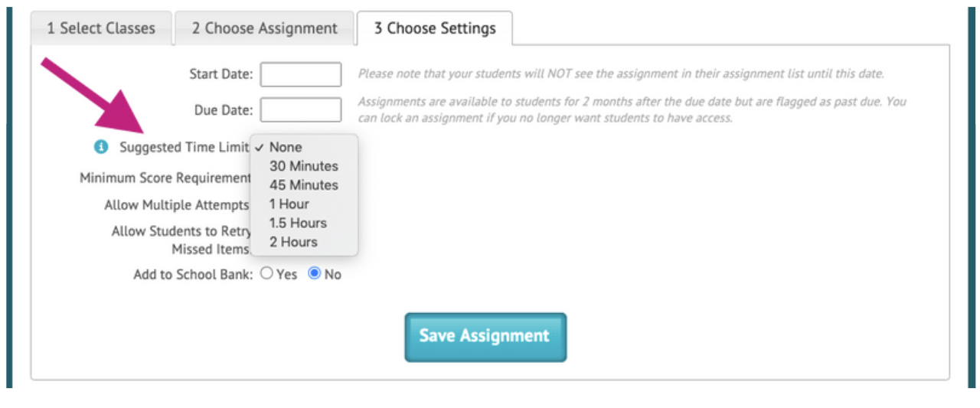Click the Start Date label text
Viewport: 980px width, 408px height.
[x=221, y=75]
